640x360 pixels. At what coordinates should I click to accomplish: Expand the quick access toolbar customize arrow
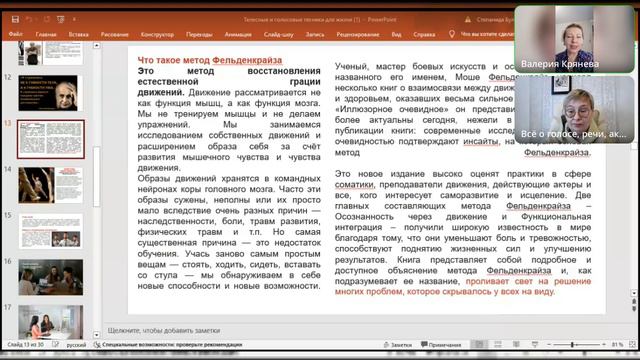[x=74, y=19]
